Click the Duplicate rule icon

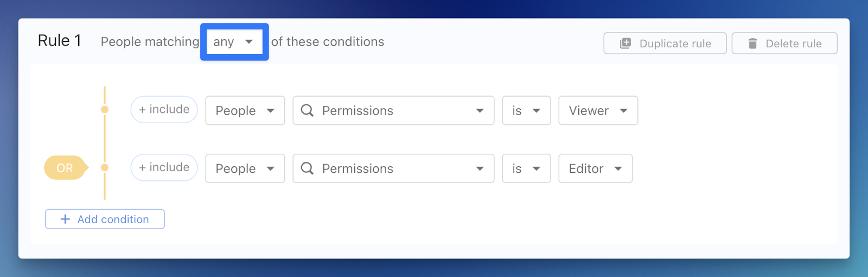click(626, 43)
